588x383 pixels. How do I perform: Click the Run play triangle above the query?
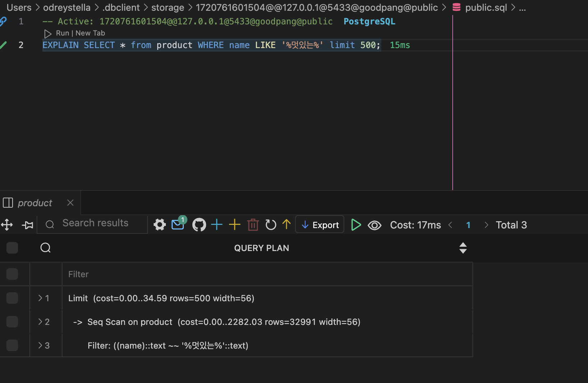[48, 33]
